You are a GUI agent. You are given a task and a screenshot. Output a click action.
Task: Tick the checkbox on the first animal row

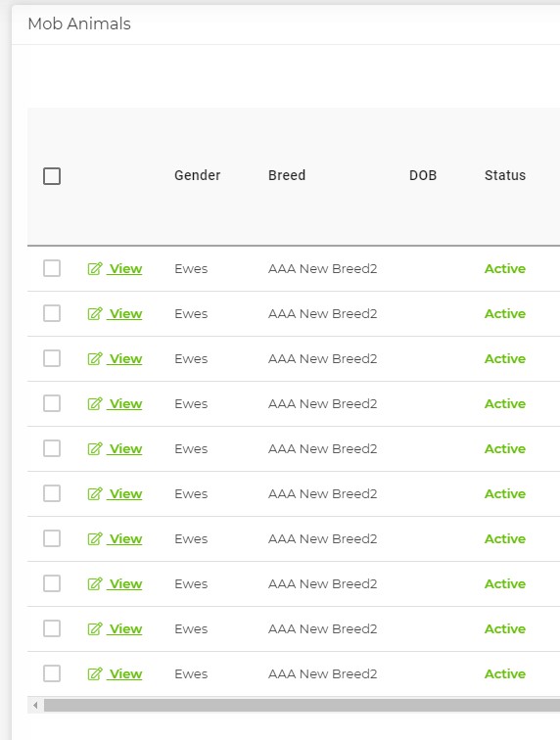[x=52, y=268]
